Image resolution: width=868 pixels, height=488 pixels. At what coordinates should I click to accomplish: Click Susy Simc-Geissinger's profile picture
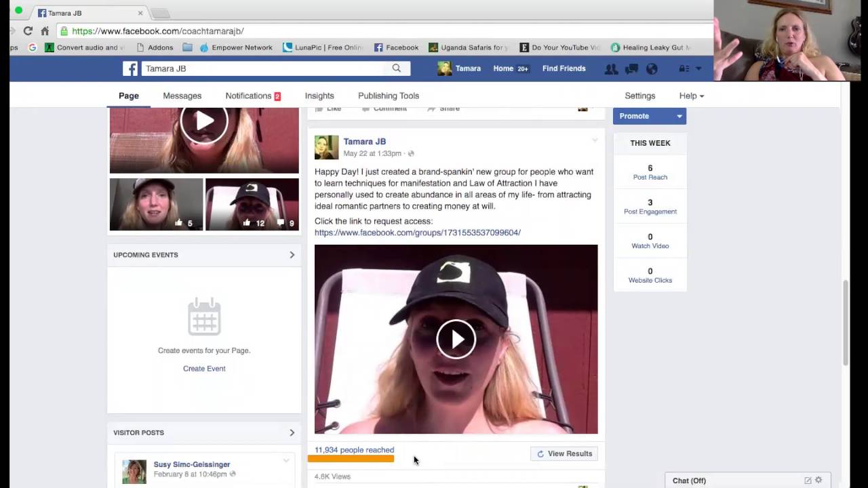134,472
